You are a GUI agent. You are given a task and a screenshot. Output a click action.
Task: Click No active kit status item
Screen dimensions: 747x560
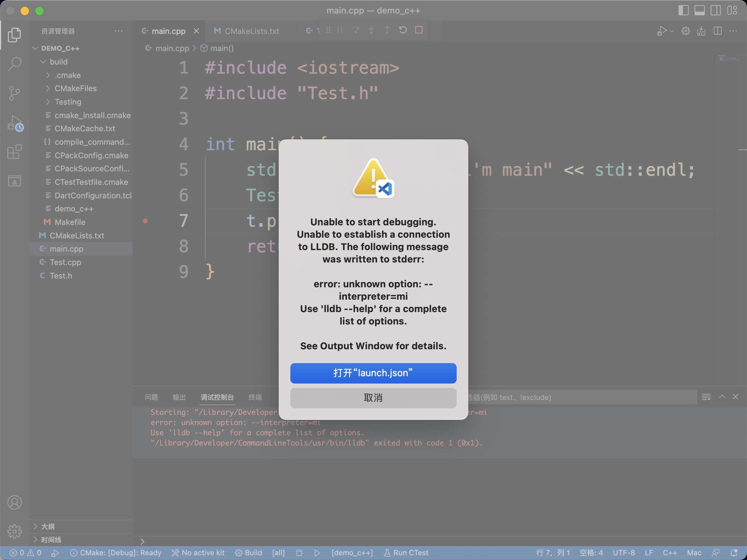(198, 553)
